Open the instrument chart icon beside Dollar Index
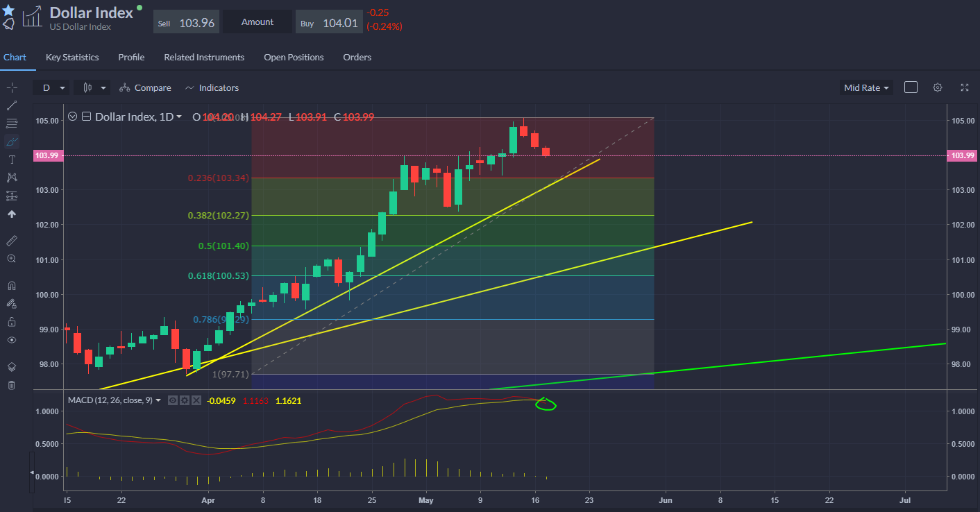The height and width of the screenshot is (512, 980). point(32,18)
